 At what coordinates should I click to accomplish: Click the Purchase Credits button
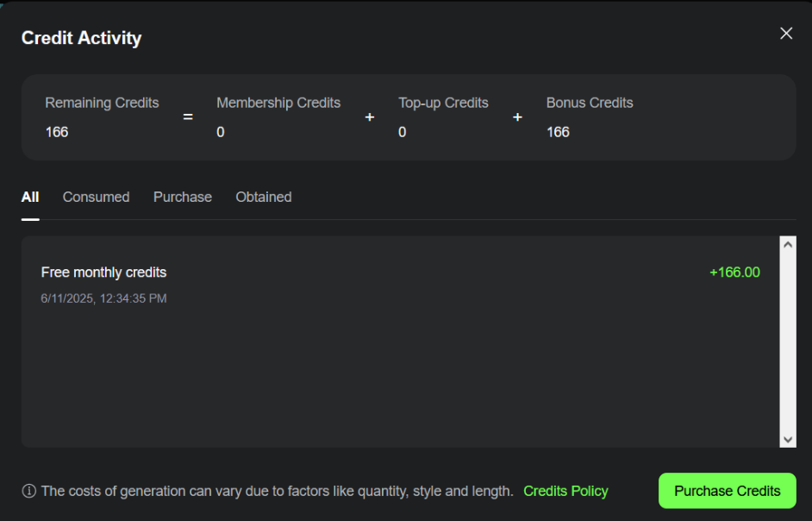727,491
